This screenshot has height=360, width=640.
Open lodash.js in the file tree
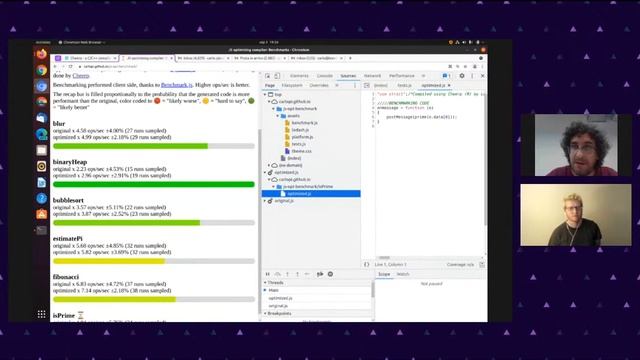tap(300, 130)
